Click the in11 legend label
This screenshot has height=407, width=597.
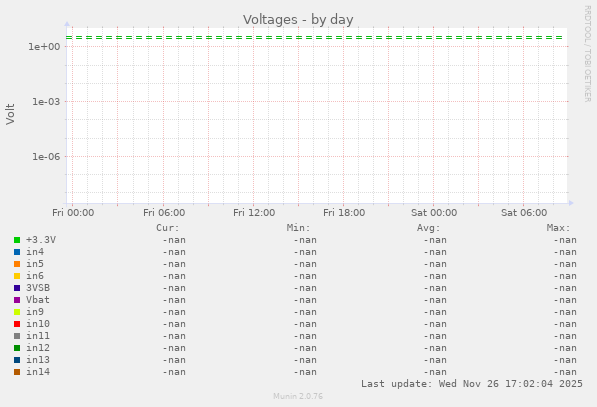[38, 336]
